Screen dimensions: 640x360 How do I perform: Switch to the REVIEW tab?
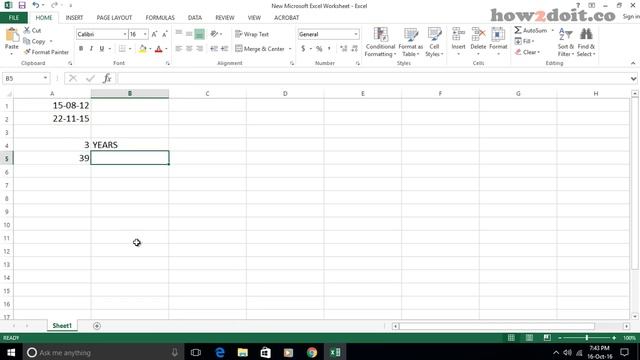225,18
